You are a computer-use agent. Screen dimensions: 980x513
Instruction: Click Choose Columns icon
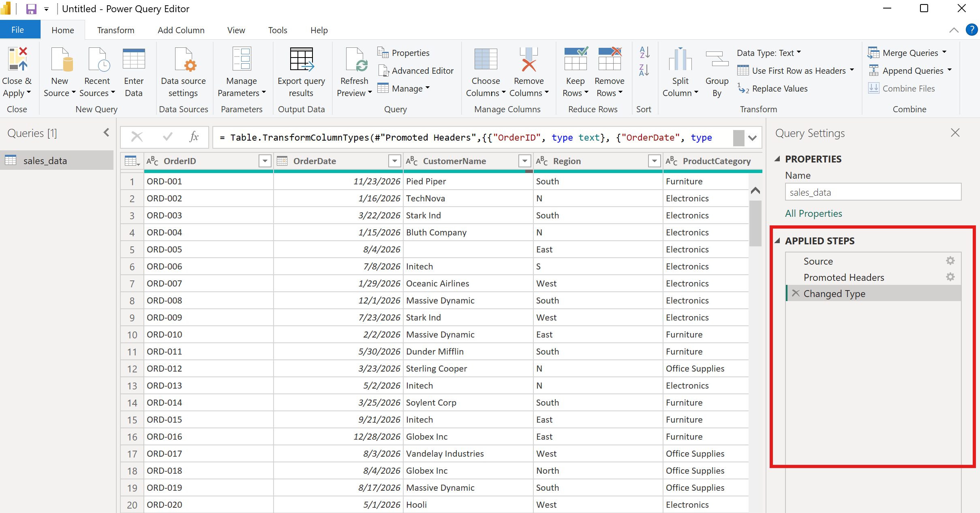pyautogui.click(x=486, y=59)
